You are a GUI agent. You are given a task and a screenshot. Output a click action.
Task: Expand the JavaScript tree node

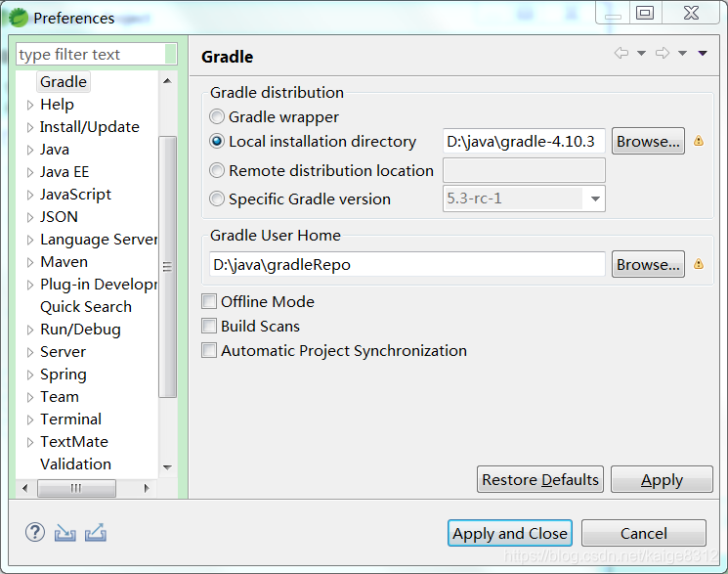[x=30, y=195]
